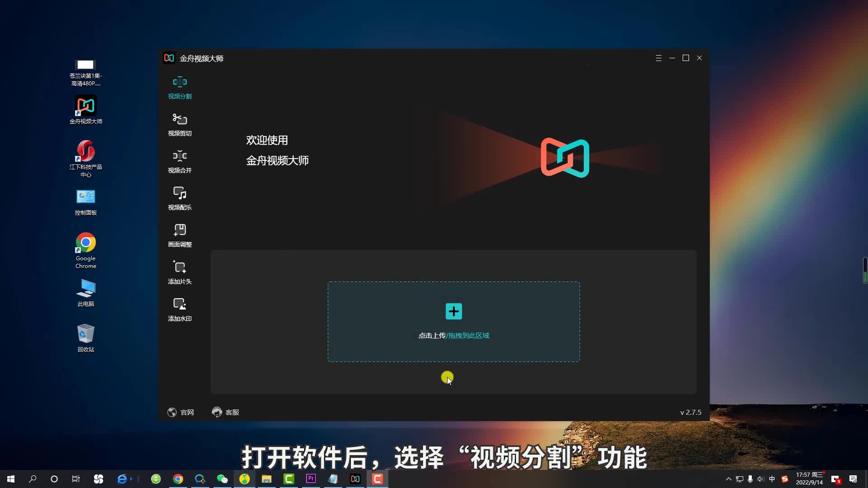Open Internet Explorer on the taskbar
The height and width of the screenshot is (488, 868).
[x=122, y=479]
